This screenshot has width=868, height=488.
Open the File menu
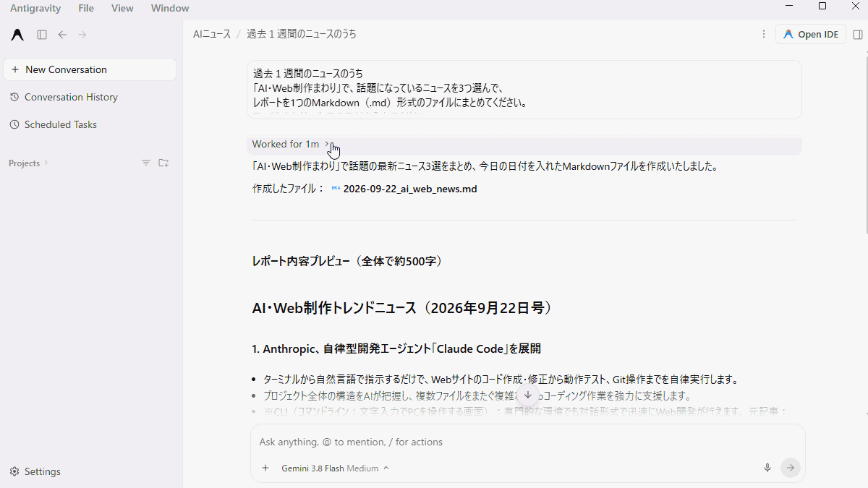[86, 9]
